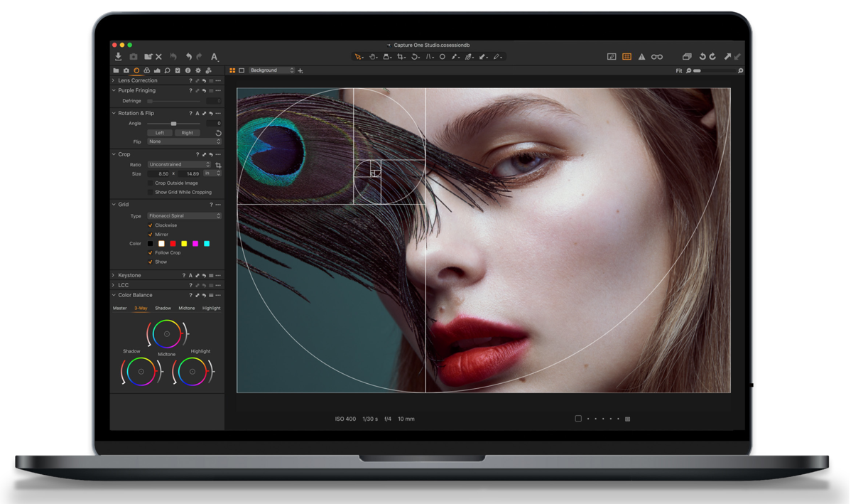Screen dimensions: 868x504
Task: Click the exposure warning triangle icon
Action: click(x=641, y=57)
